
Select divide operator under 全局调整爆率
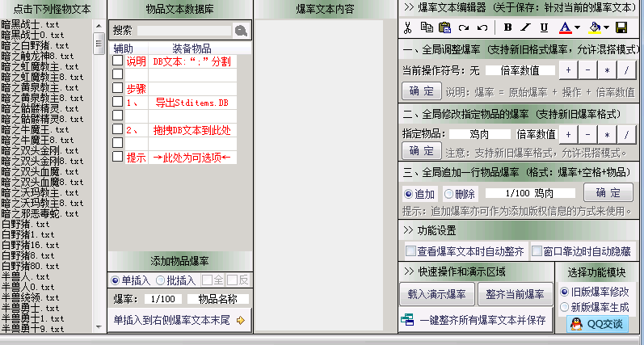626,70
